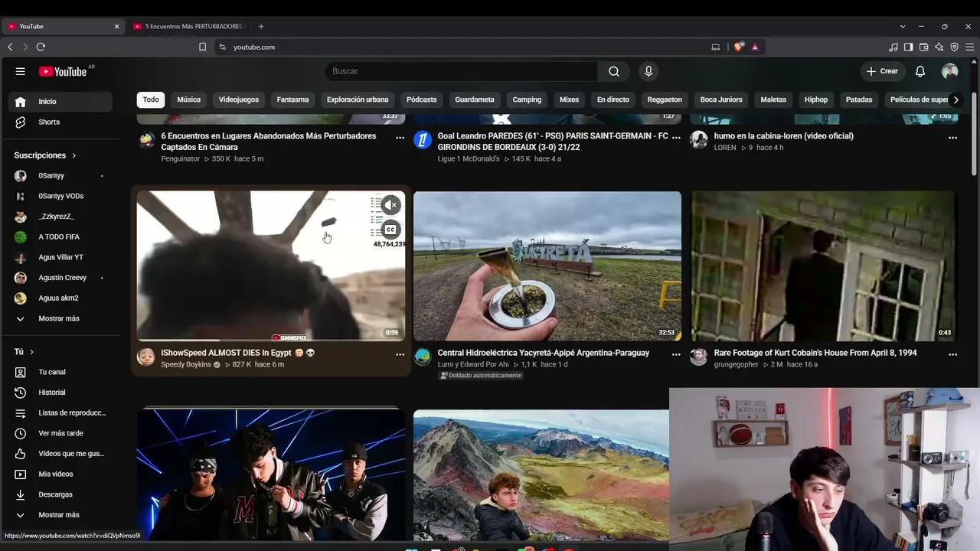Open the Goal Leandro PAREDES video title
This screenshot has height=551, width=980.
tap(553, 142)
